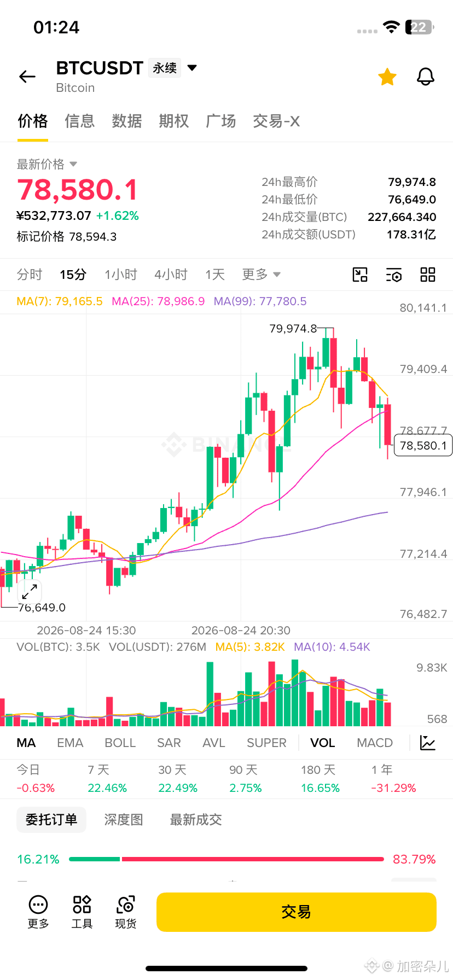This screenshot has width=453, height=980.
Task: Toggle the MACD sub-indicator
Action: 375,743
